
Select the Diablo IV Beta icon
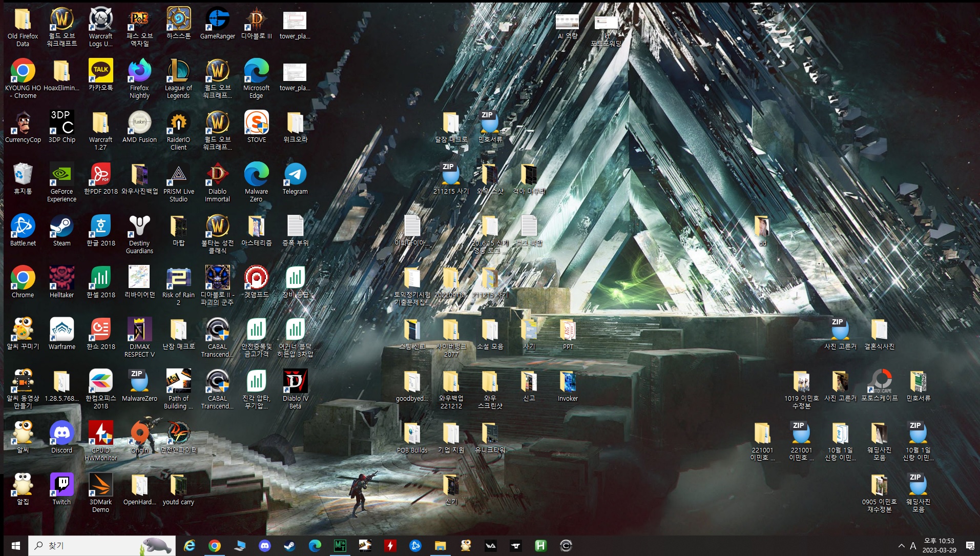coord(295,389)
